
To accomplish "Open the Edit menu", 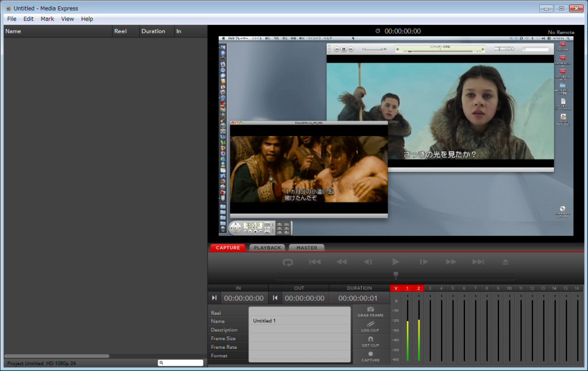I will 28,19.
